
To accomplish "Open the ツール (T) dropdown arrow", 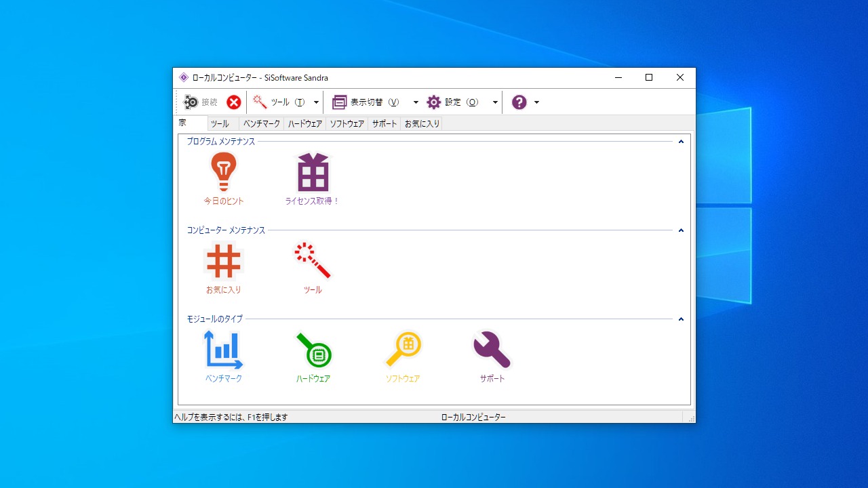I will pyautogui.click(x=316, y=102).
